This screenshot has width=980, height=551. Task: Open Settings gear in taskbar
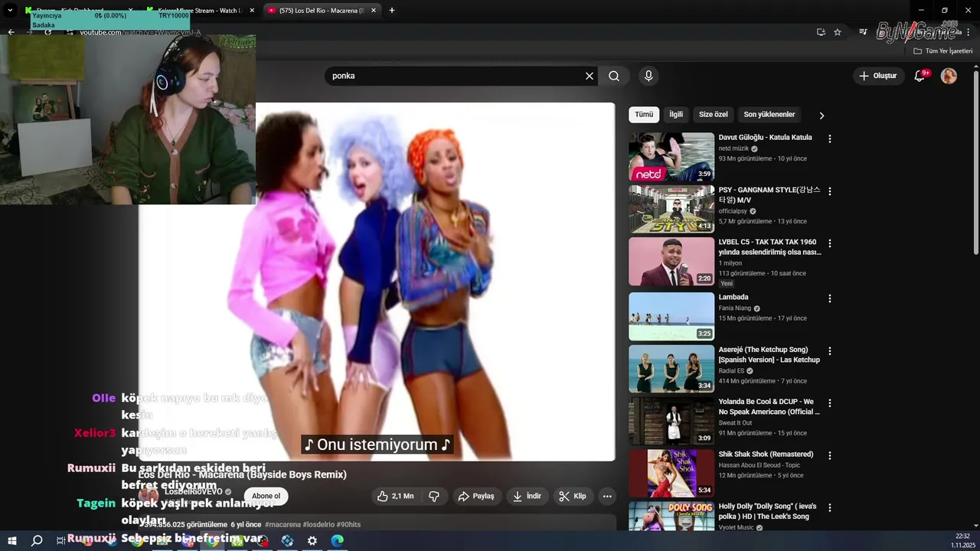click(312, 540)
